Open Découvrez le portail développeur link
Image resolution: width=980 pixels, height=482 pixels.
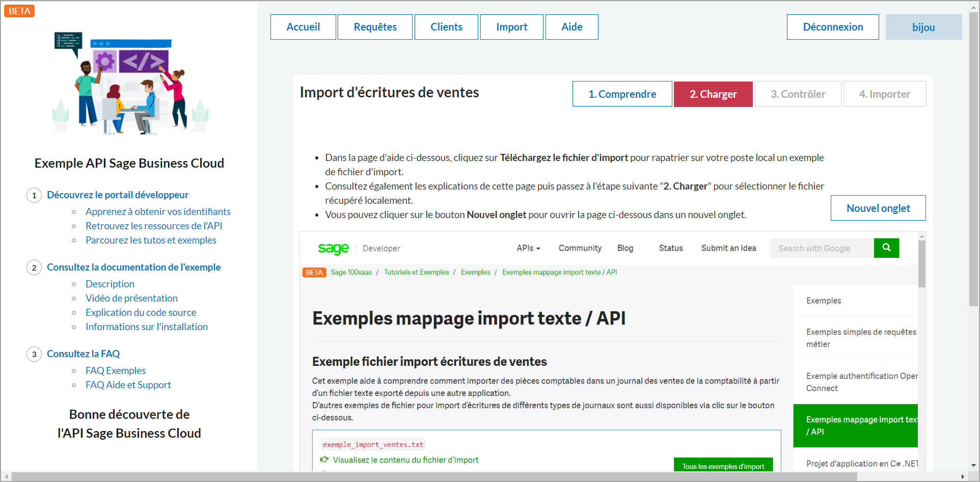point(118,195)
